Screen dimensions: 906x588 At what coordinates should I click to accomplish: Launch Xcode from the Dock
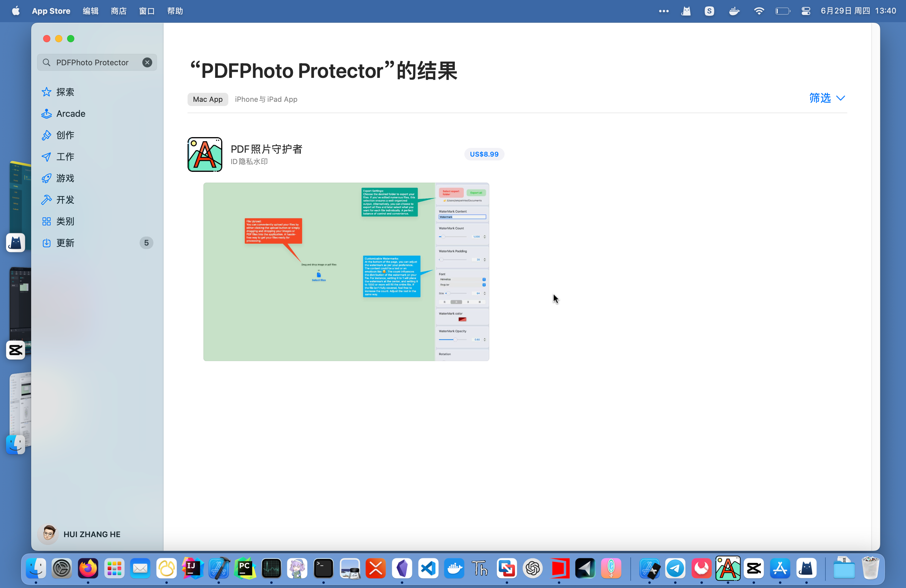click(x=219, y=568)
